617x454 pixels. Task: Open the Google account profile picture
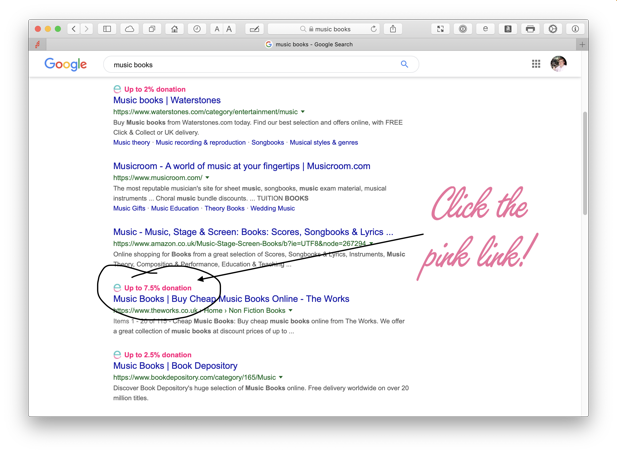point(558,64)
